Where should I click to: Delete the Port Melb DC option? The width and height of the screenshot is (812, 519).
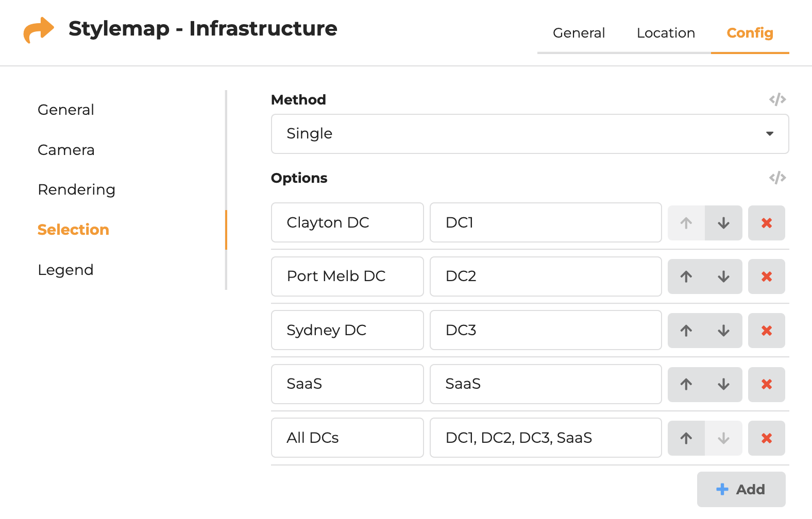[x=766, y=276]
